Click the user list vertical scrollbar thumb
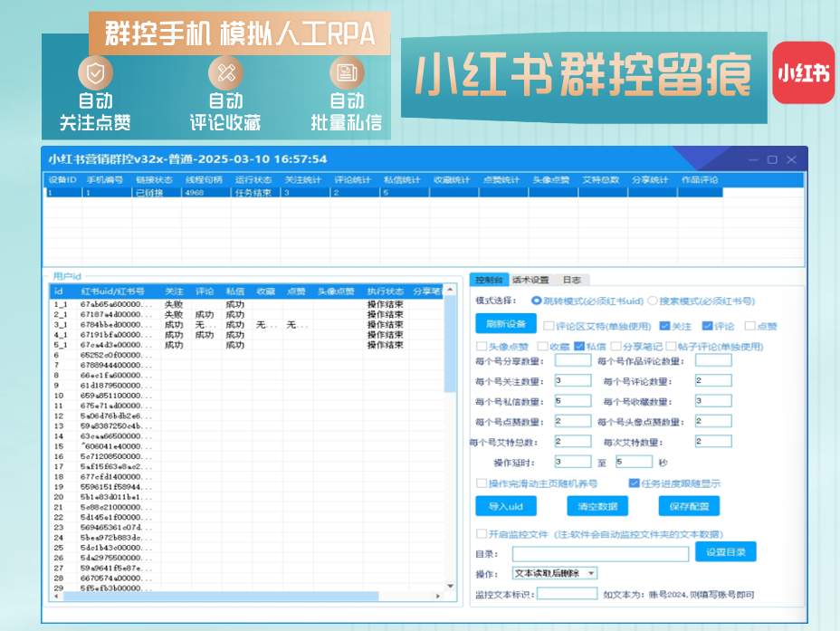The height and width of the screenshot is (631, 840). click(450, 343)
